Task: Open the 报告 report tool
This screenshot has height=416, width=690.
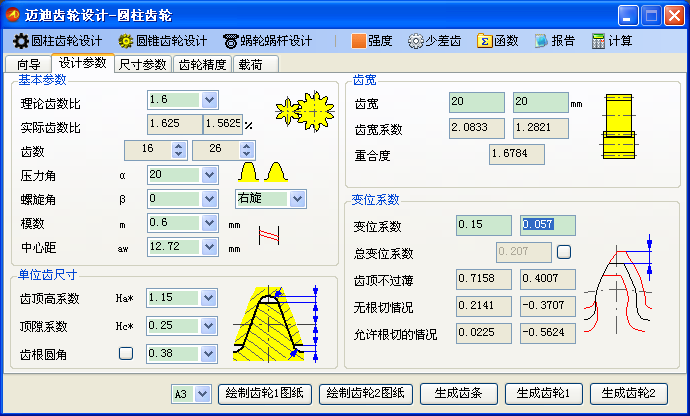Action: pyautogui.click(x=554, y=41)
